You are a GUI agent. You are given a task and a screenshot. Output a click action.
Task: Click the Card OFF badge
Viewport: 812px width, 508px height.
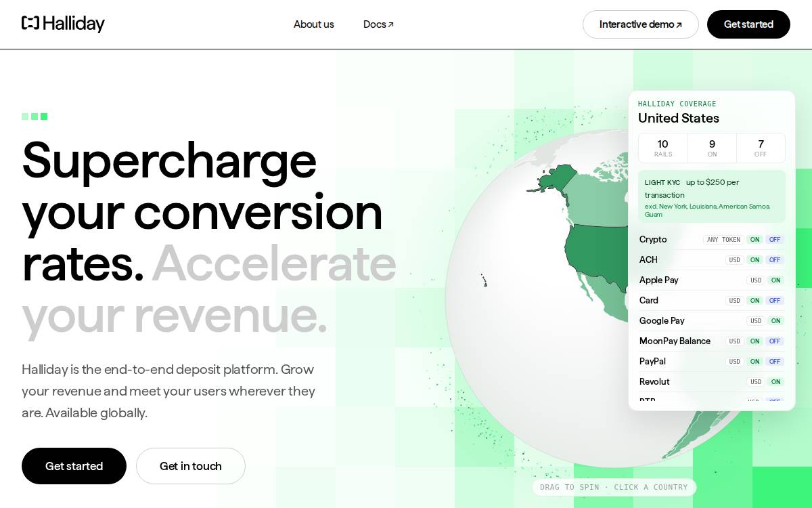[775, 301]
